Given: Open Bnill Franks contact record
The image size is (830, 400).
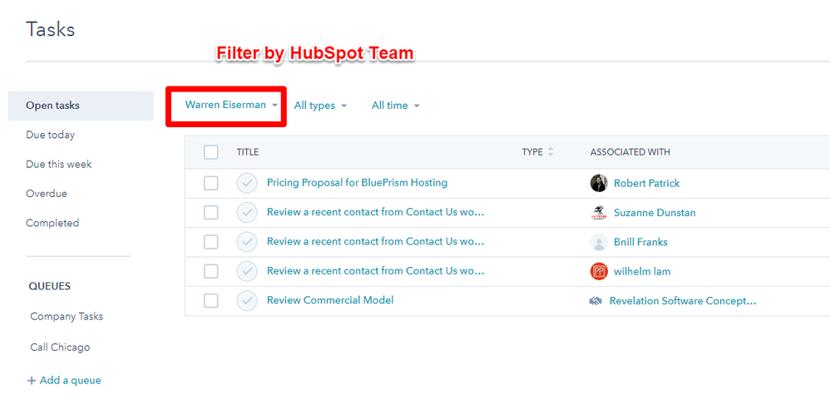Looking at the screenshot, I should pos(640,242).
